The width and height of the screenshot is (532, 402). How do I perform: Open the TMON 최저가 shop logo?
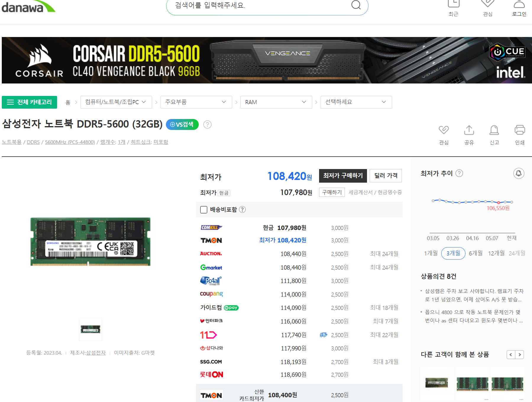point(211,240)
